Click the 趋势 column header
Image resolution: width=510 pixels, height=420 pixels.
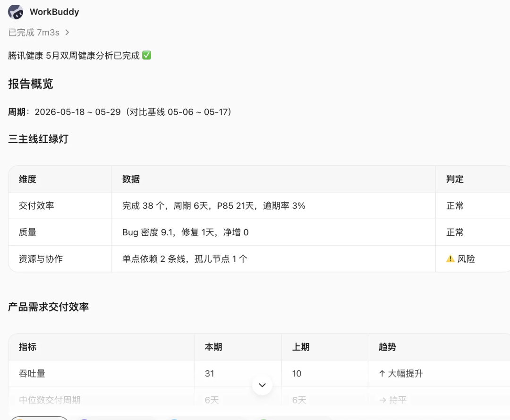387,347
